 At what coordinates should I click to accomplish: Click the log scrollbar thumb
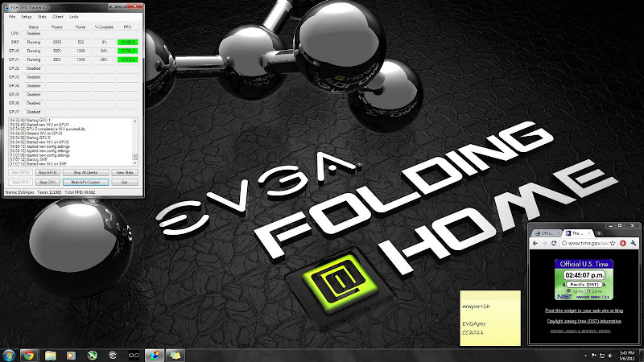(134, 157)
